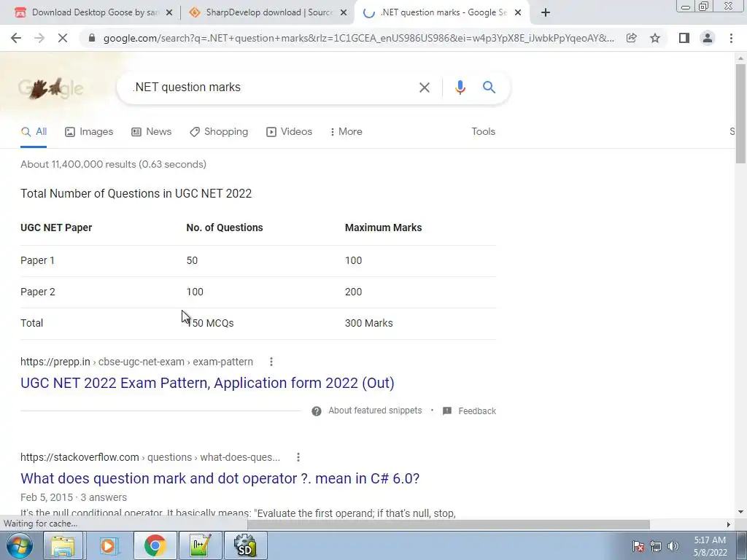
Task: View site security lock information
Action: [x=92, y=38]
